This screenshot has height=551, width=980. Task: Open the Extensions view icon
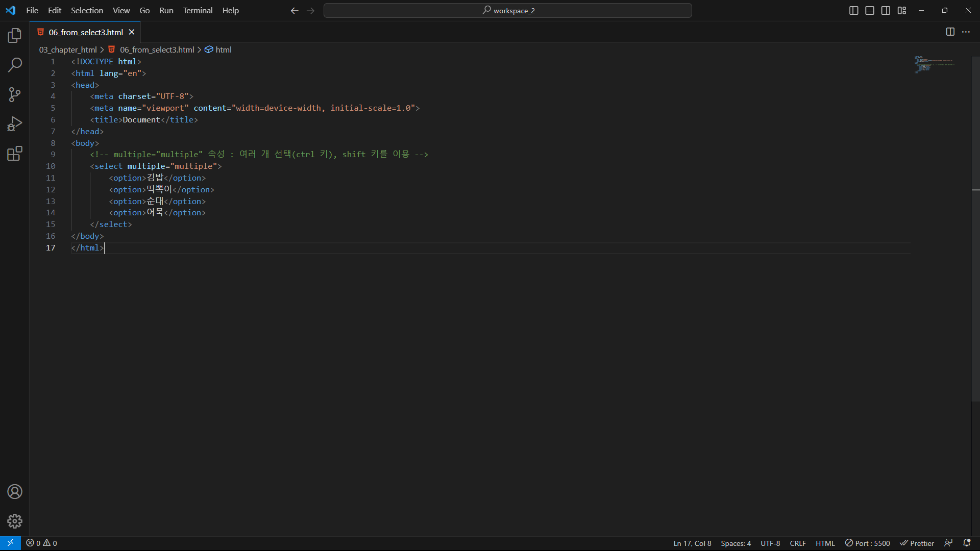(x=15, y=154)
